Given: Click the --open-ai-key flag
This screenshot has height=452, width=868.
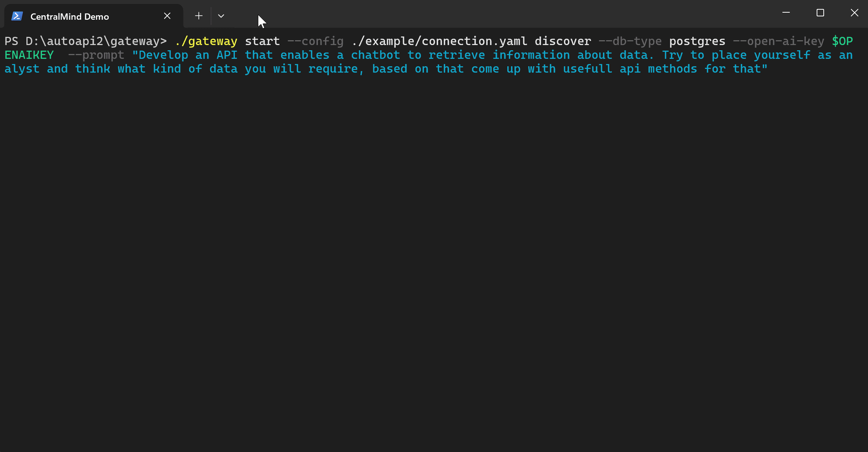Looking at the screenshot, I should 778,41.
